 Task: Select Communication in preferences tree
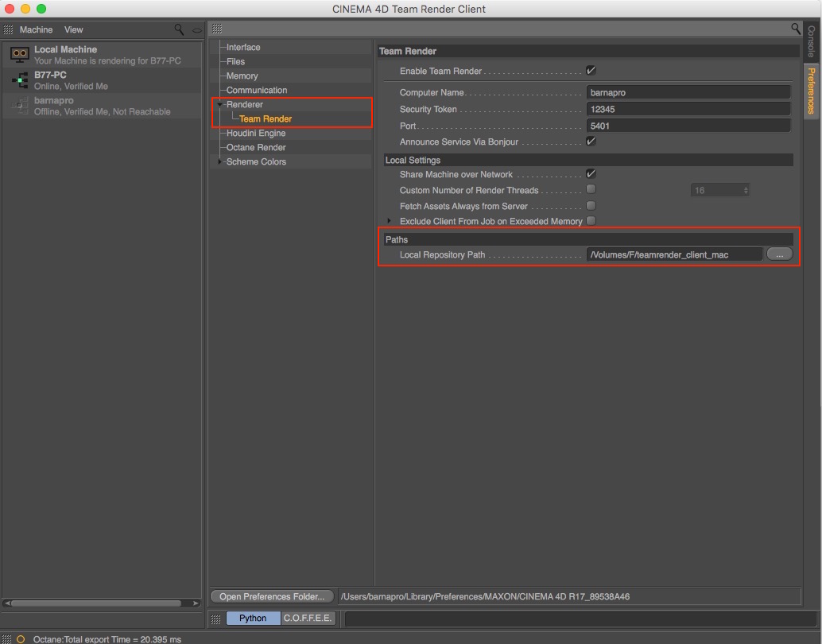click(256, 90)
